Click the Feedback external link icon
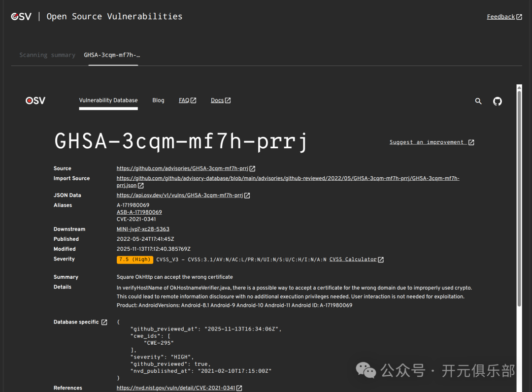The width and height of the screenshot is (532, 392). tap(519, 17)
